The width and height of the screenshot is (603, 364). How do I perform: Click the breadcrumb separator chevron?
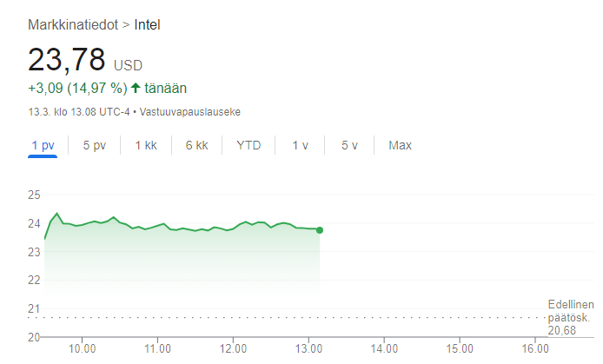coord(126,25)
